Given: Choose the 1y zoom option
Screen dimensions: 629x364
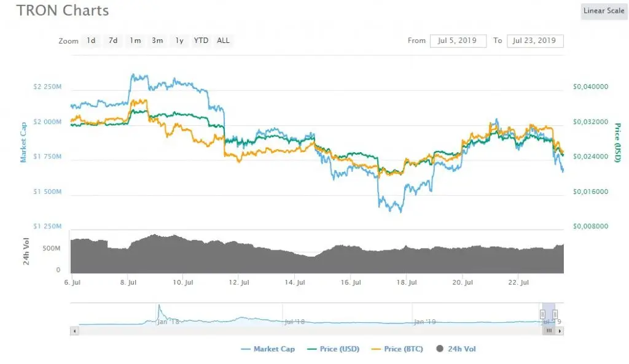Looking at the screenshot, I should 179,41.
